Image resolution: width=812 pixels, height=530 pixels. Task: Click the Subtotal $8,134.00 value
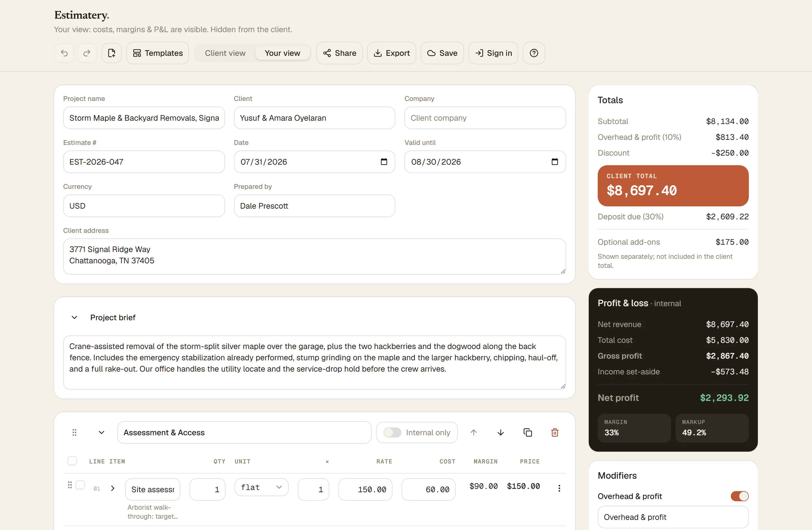point(727,122)
